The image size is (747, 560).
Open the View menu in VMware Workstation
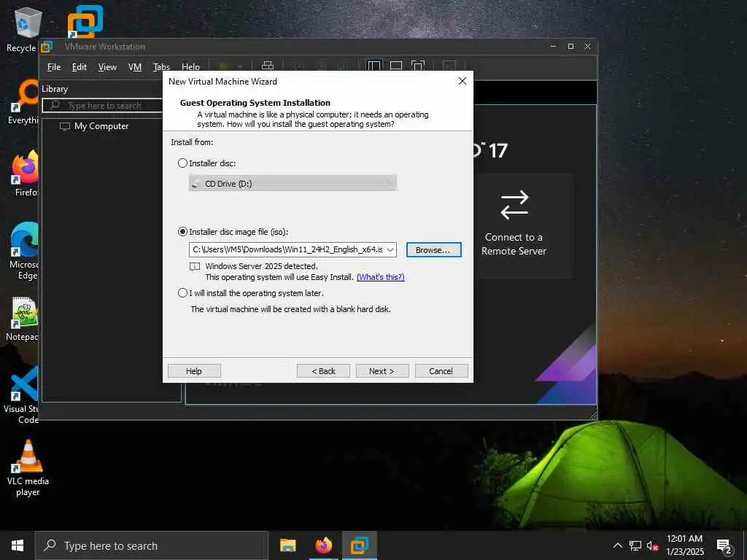107,67
